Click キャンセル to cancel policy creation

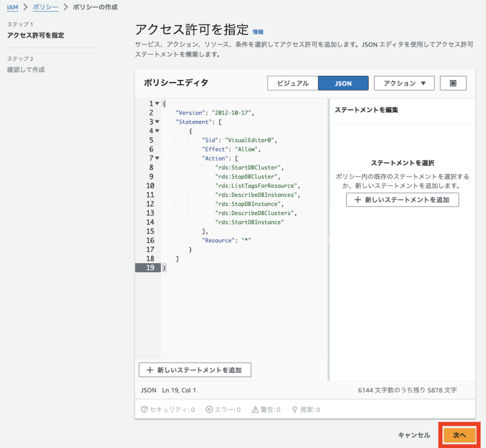click(x=414, y=435)
